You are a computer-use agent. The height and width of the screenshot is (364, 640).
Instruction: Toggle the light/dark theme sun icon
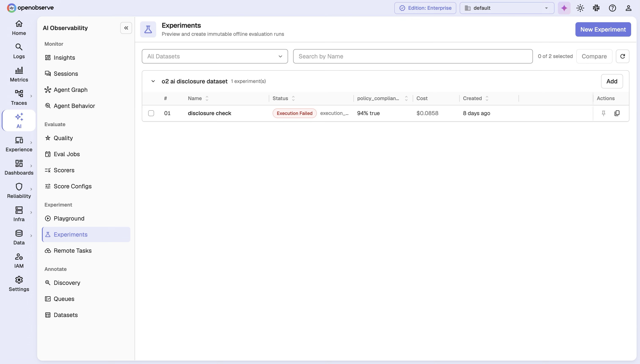click(x=580, y=8)
